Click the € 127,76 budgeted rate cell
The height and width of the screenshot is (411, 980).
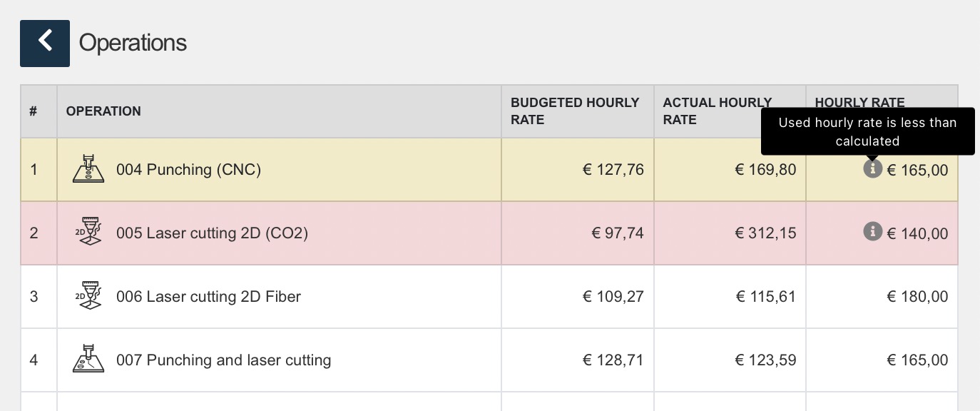click(613, 170)
